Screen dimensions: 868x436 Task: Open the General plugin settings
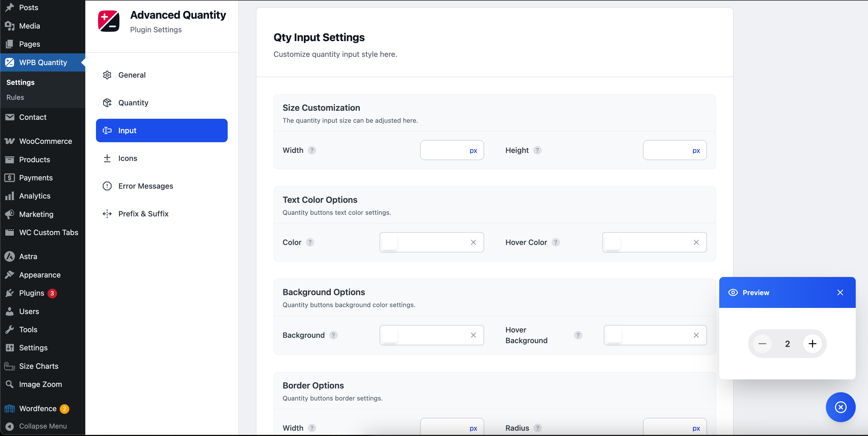point(131,75)
